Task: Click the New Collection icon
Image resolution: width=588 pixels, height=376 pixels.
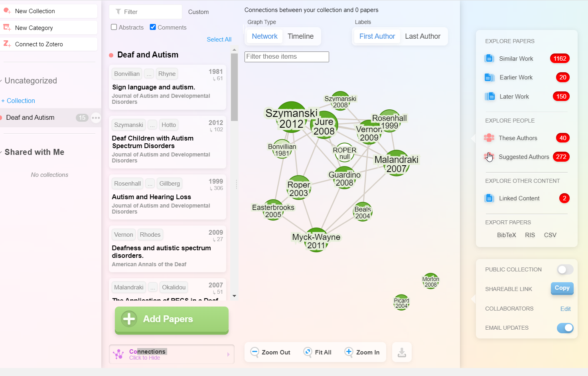Action: 7,11
